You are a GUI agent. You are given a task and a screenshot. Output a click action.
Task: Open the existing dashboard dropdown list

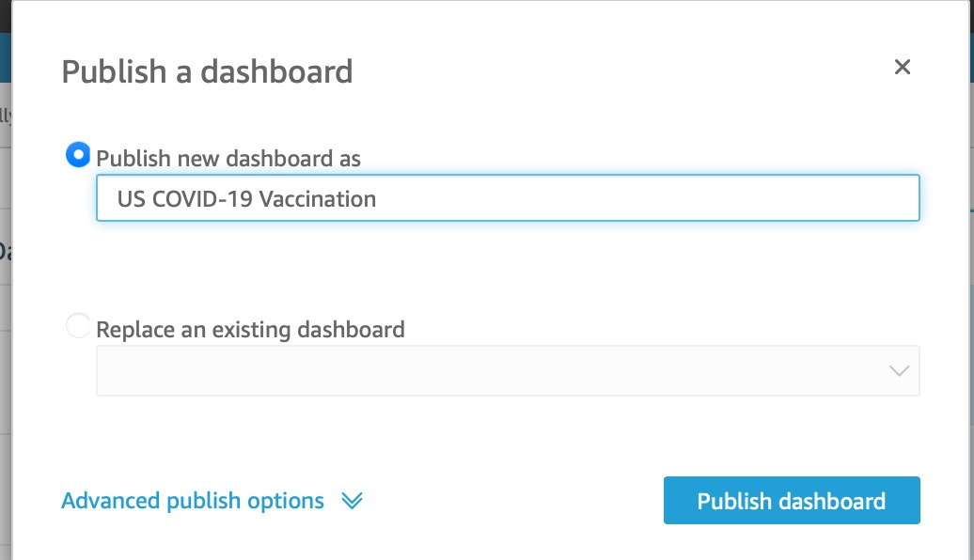pyautogui.click(x=508, y=370)
